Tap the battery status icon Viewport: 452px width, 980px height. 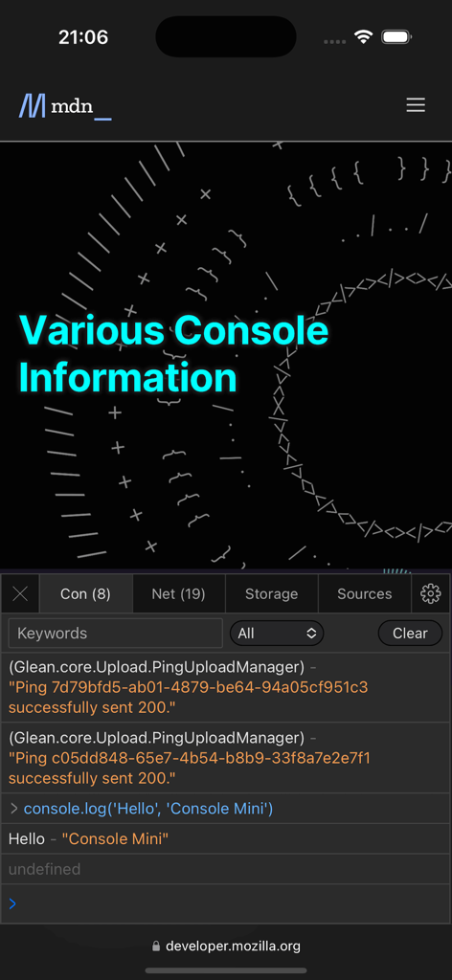click(x=395, y=37)
